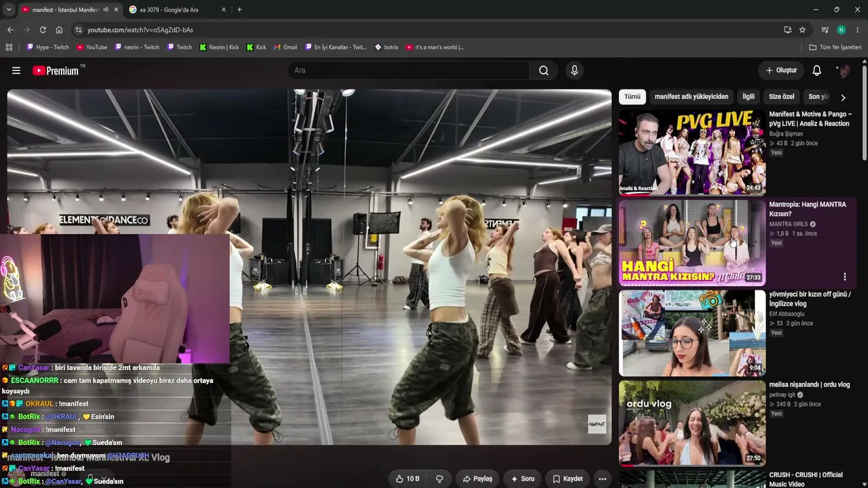Open more actions for the video
Screen dimensions: 868x488
tap(602, 479)
